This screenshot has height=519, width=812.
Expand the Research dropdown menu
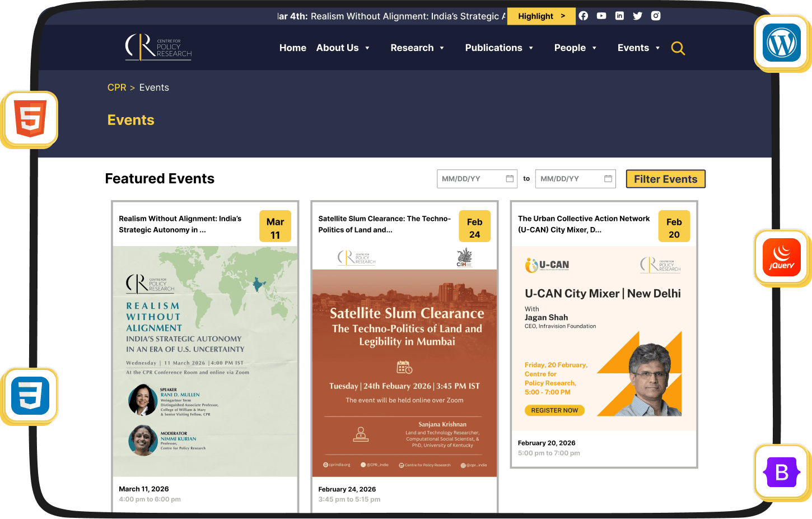point(417,48)
